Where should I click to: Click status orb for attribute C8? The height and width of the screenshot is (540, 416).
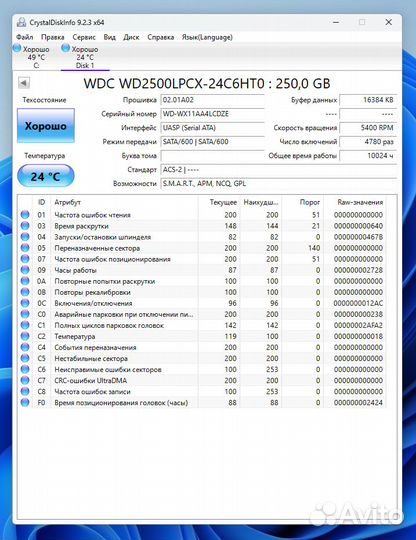[25, 391]
